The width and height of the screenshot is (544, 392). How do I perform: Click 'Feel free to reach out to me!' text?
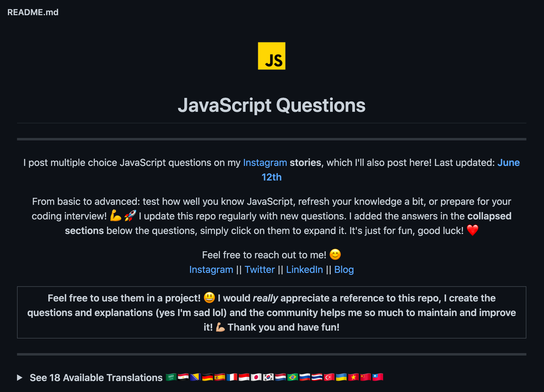coord(264,255)
